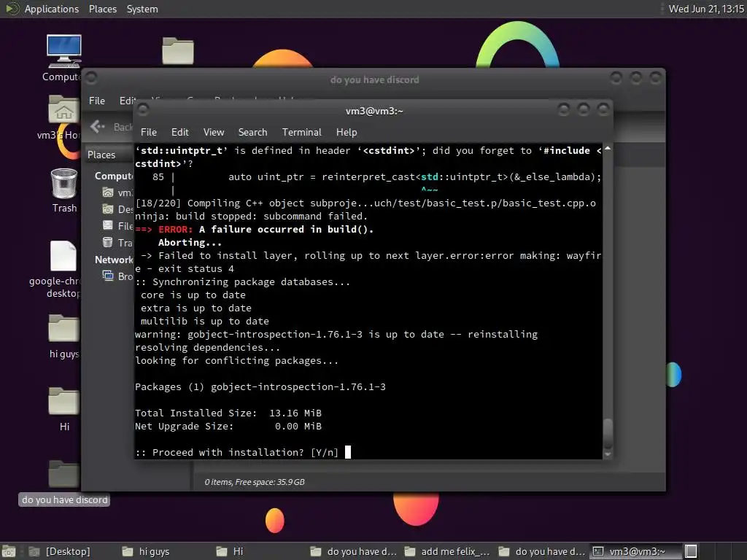Click the terminal scrollbar up arrow
Image resolution: width=747 pixels, height=560 pixels.
(608, 149)
